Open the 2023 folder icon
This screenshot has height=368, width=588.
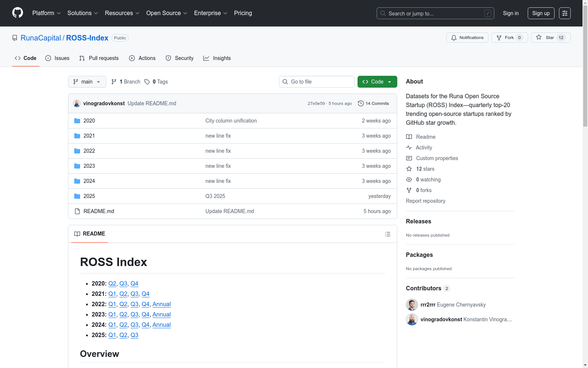tap(77, 166)
